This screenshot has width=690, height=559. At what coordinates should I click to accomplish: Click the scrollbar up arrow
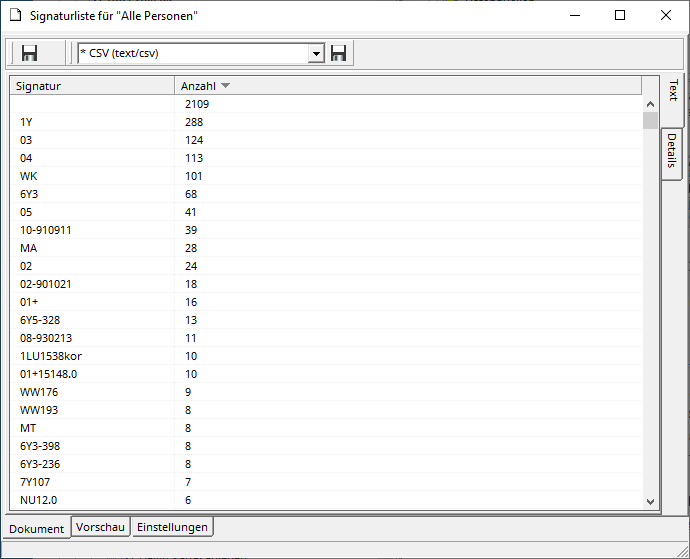pos(650,103)
